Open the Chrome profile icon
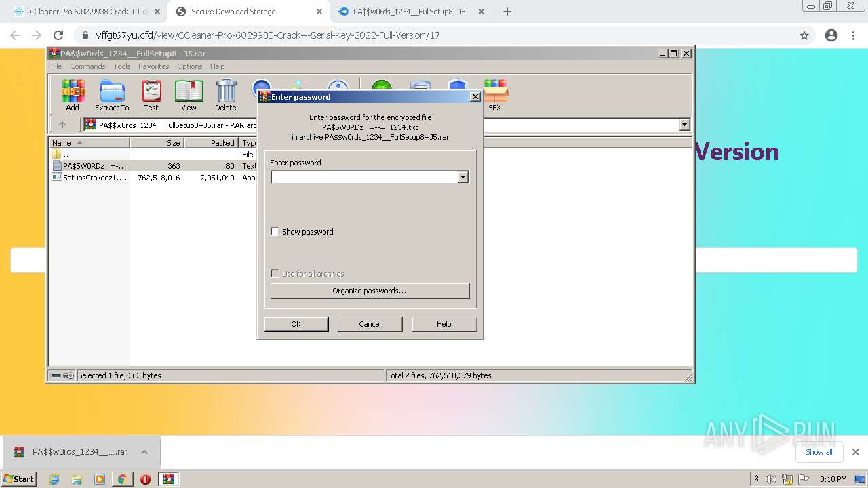 pos(831,35)
